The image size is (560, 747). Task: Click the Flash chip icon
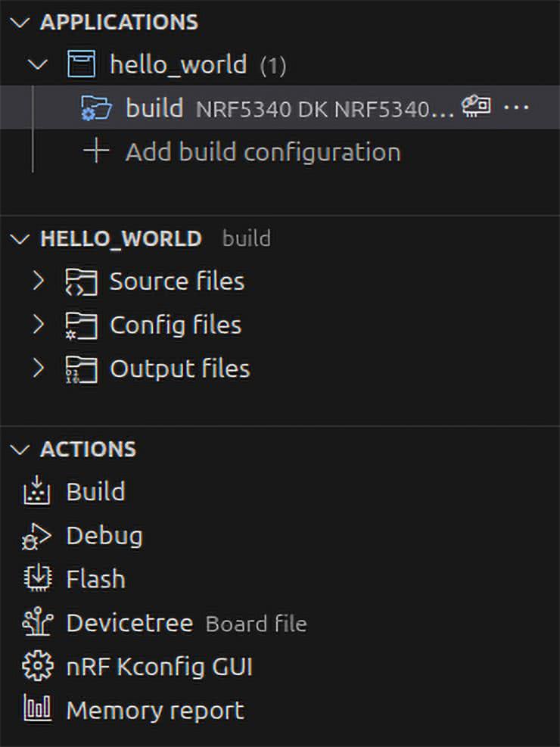point(36,580)
